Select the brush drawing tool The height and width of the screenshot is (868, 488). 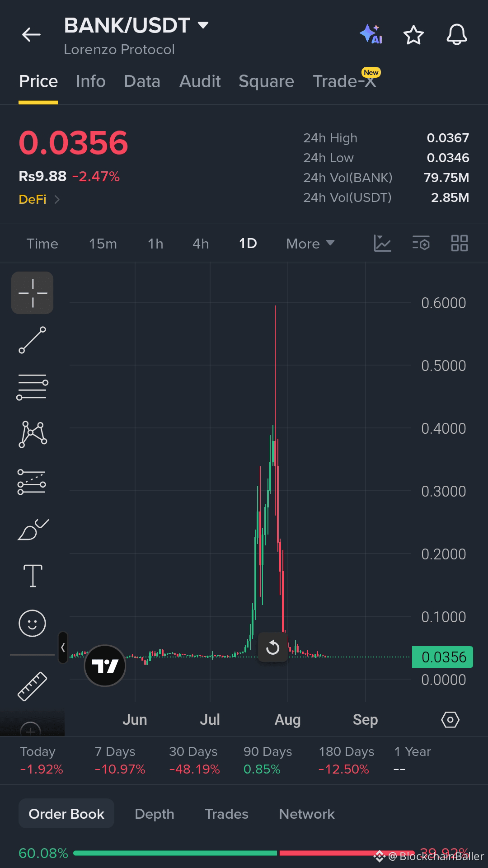33,529
